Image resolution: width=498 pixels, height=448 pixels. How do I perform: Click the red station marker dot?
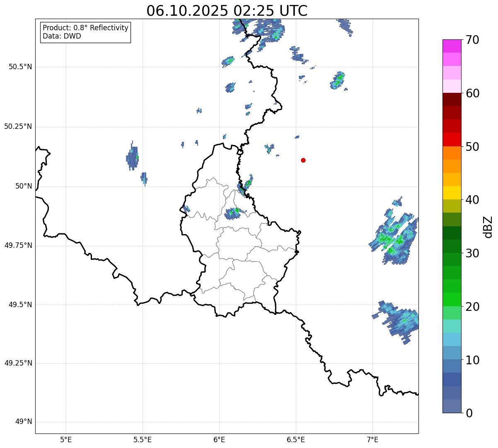(x=303, y=160)
